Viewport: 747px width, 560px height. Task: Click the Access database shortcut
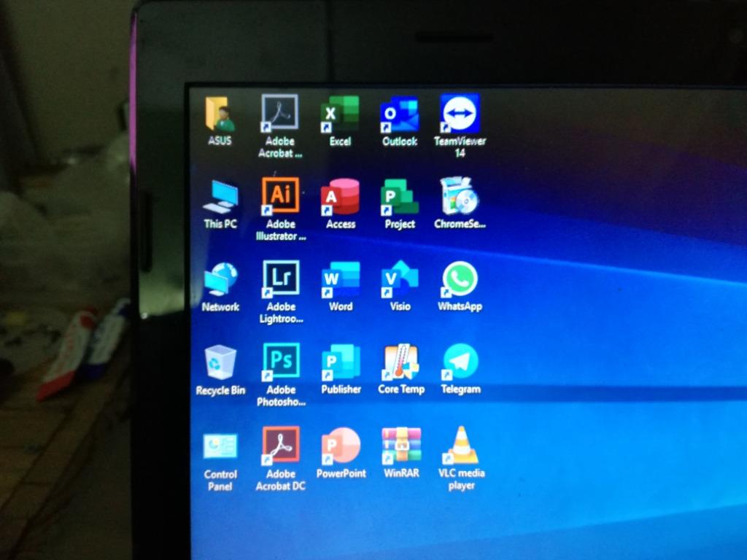pos(341,197)
